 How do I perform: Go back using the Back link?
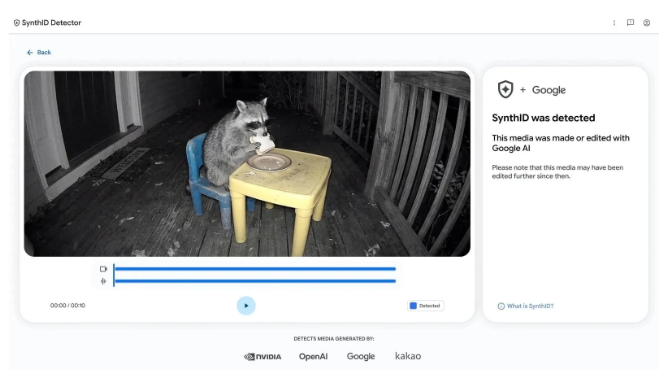(x=44, y=52)
